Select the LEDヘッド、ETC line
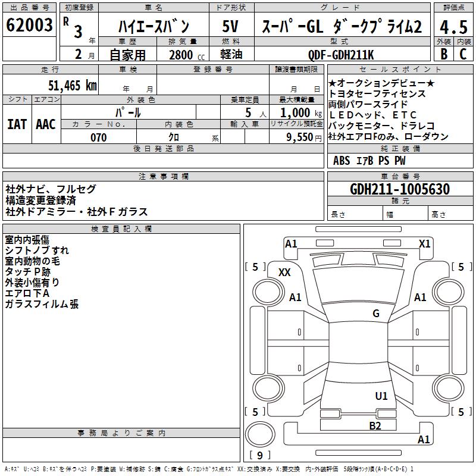This screenshot has width=476, height=476. click(x=373, y=115)
